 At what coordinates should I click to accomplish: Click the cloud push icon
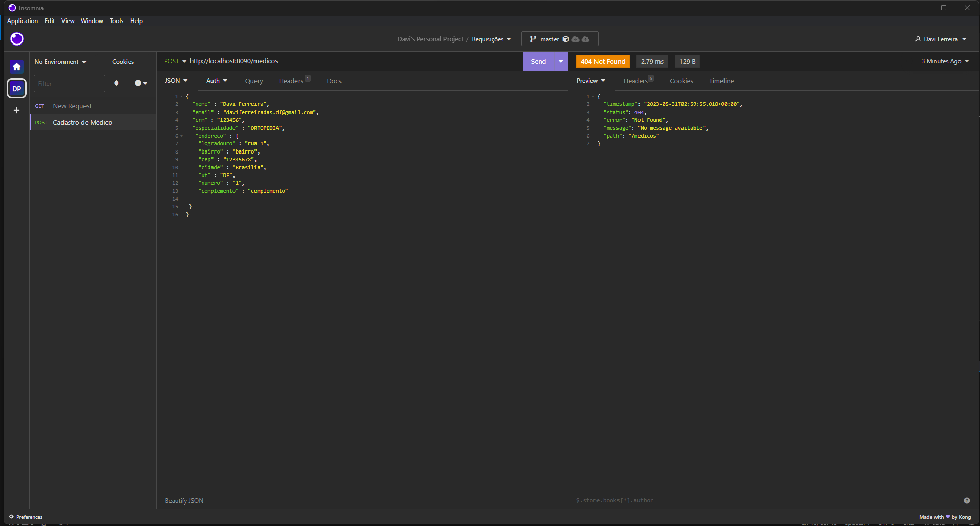click(x=585, y=39)
